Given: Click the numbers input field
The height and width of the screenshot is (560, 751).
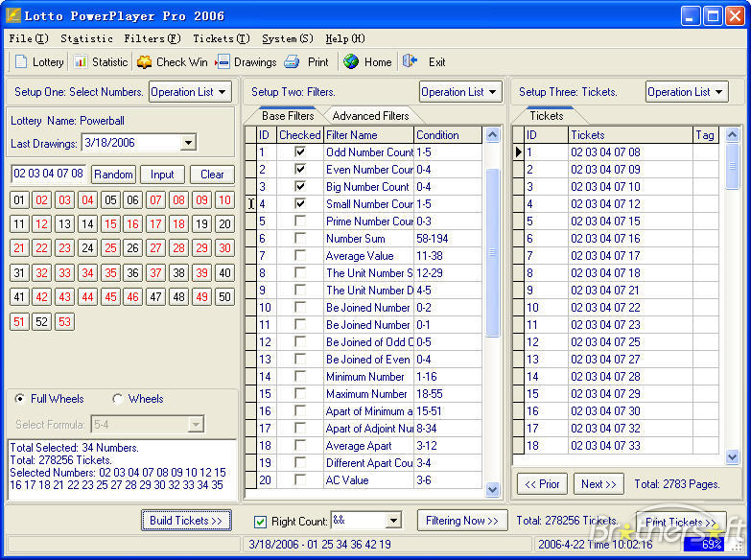Looking at the screenshot, I should [x=48, y=174].
